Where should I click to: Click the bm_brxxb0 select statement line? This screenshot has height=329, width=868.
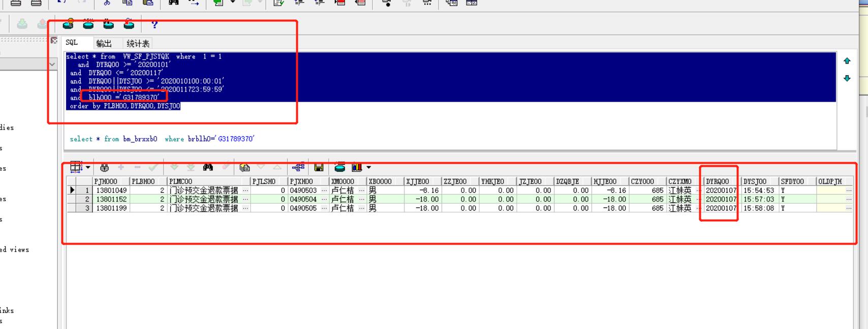pyautogui.click(x=162, y=139)
